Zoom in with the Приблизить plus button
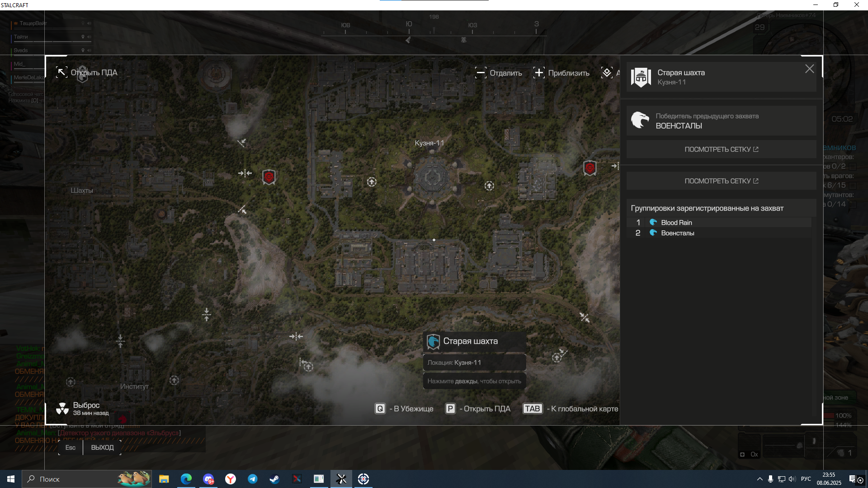Image resolution: width=868 pixels, height=488 pixels. [x=539, y=73]
